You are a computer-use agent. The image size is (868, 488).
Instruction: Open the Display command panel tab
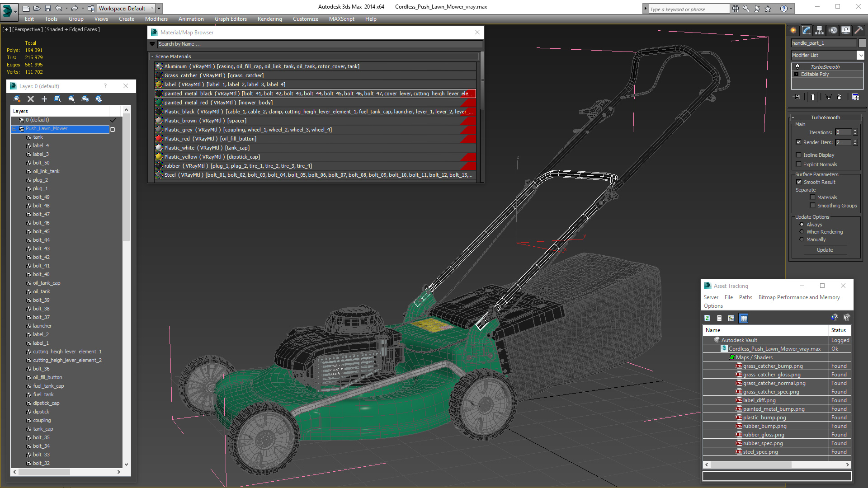[x=846, y=30]
